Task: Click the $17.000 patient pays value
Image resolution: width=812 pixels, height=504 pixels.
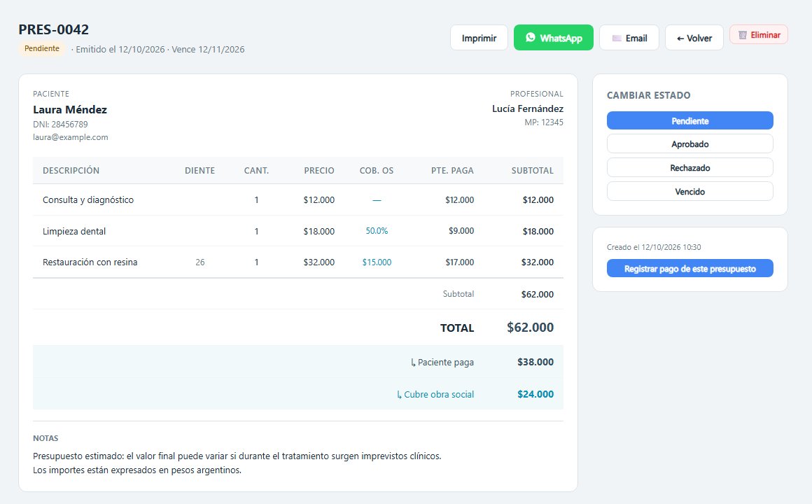Action: pyautogui.click(x=459, y=262)
